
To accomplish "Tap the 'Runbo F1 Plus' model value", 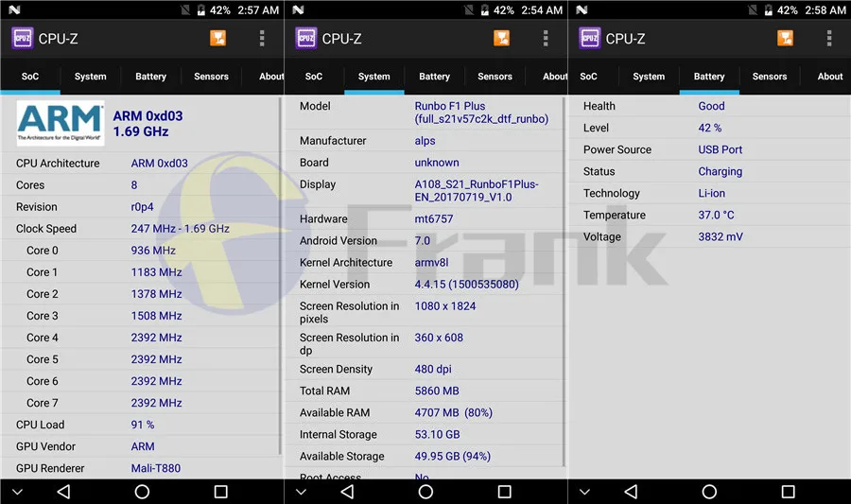I will point(450,106).
